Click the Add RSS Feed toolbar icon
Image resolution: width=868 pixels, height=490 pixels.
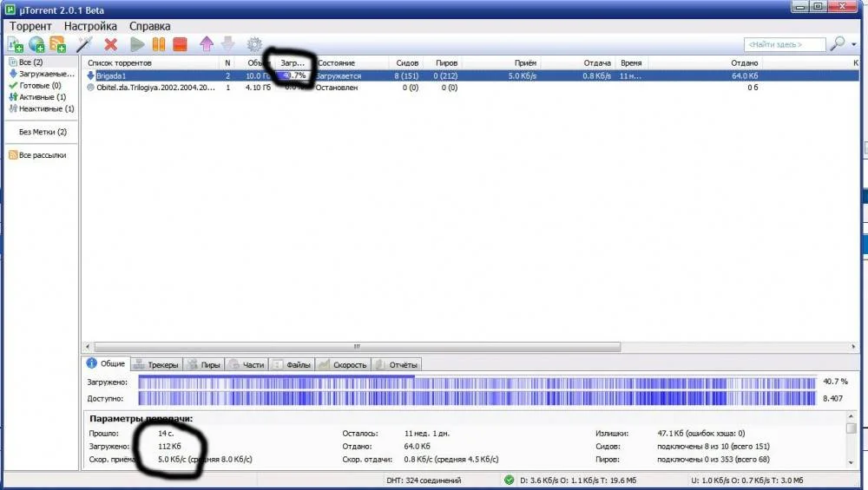(57, 44)
